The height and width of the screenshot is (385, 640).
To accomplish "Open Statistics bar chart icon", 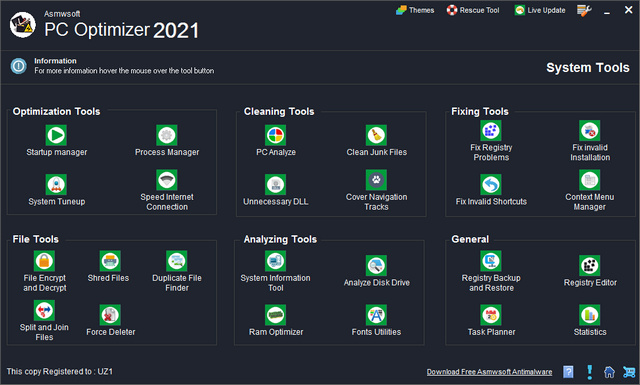I will 590,315.
